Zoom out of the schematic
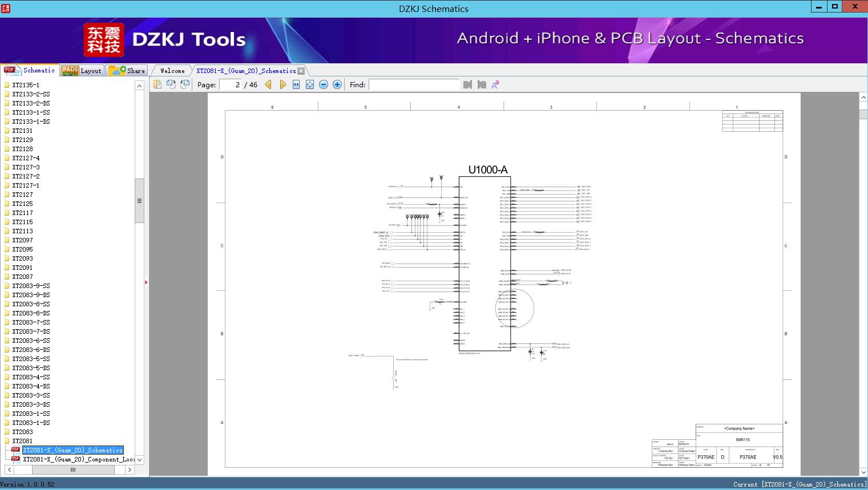 point(324,84)
